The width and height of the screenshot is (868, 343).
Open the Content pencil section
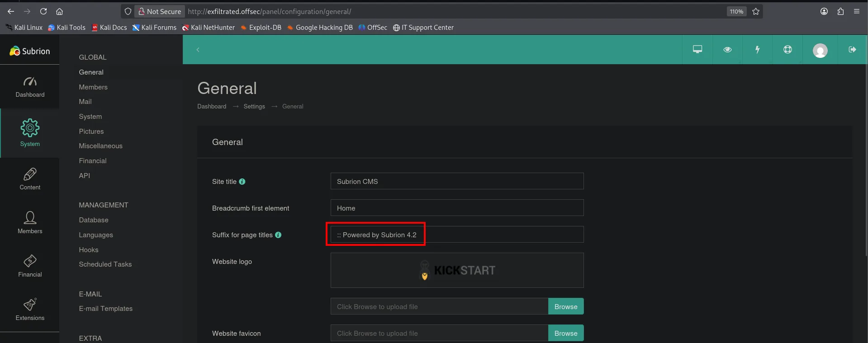click(x=30, y=179)
